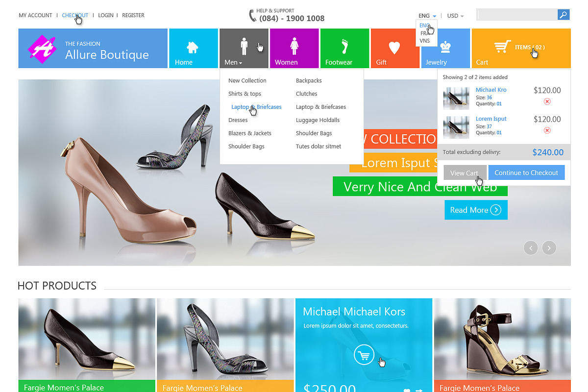Click the ITEMS ( 02 ) cart label

pos(530,47)
